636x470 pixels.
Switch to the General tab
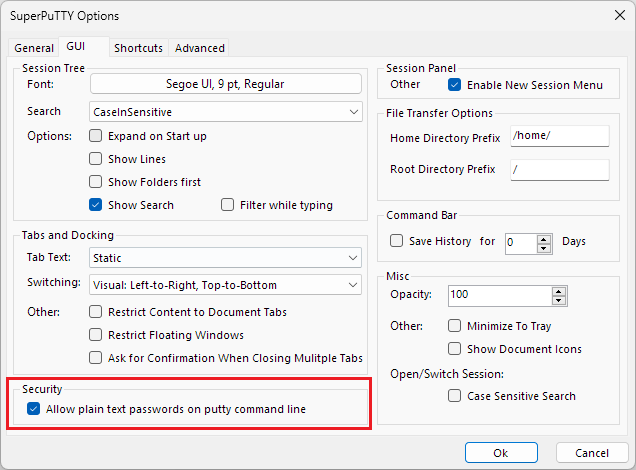click(x=34, y=48)
